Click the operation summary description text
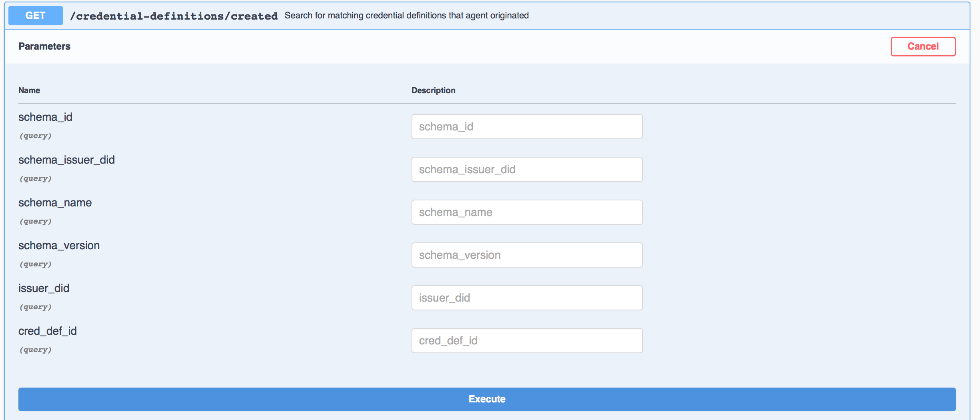This screenshot has width=980, height=420. tap(406, 16)
